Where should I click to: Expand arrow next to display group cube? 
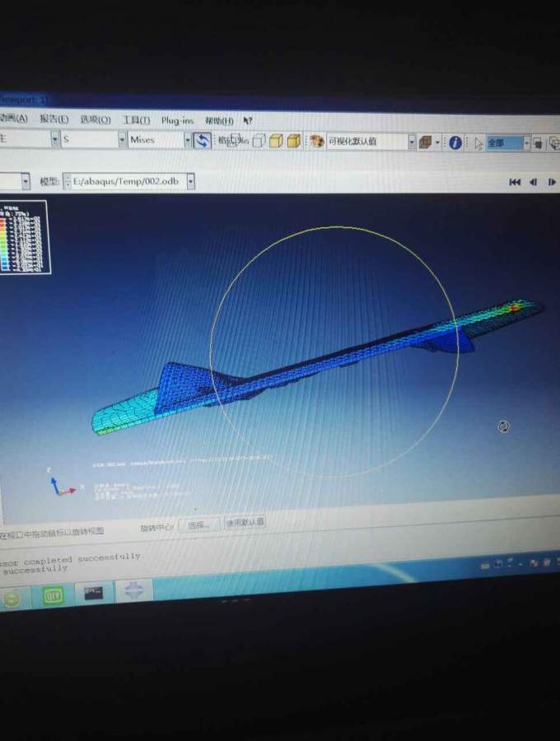click(x=437, y=142)
